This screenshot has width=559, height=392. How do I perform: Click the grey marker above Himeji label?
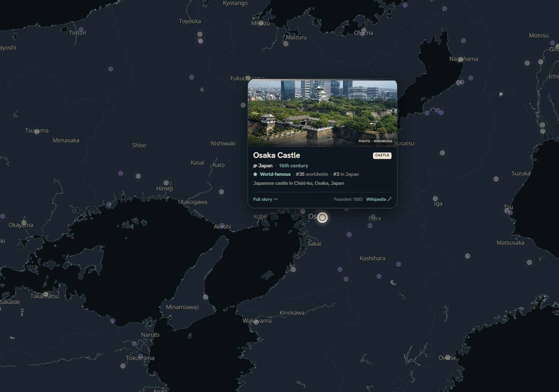[x=166, y=183]
